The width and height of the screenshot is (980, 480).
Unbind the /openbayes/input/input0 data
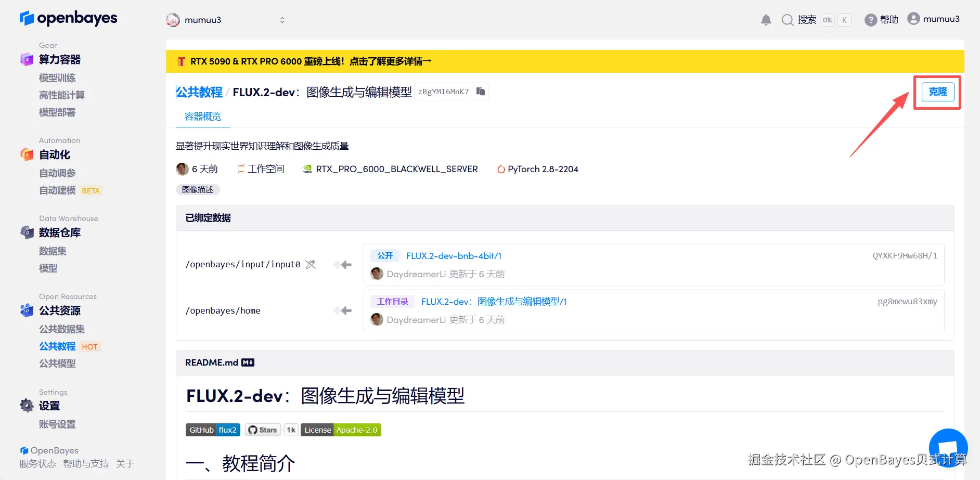(x=311, y=264)
